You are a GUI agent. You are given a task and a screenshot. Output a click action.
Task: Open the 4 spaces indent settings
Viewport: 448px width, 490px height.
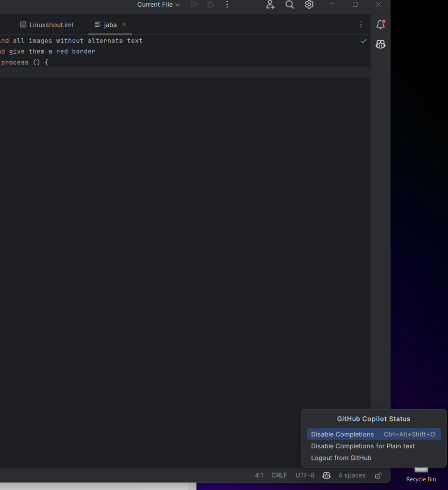click(x=352, y=475)
